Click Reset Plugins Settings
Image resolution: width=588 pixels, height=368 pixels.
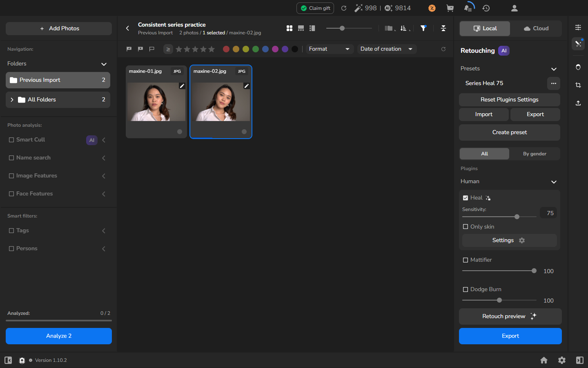pyautogui.click(x=510, y=100)
